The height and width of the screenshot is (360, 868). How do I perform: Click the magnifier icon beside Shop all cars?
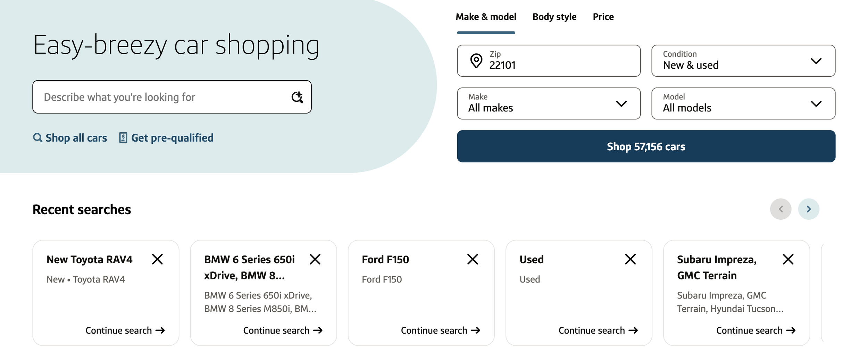point(37,138)
